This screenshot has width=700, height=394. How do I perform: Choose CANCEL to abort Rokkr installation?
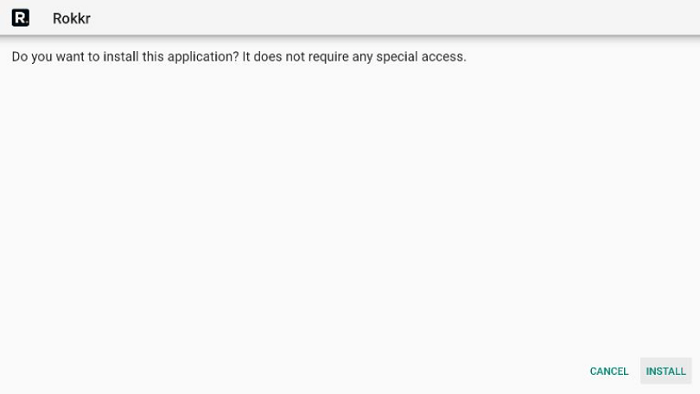coord(609,371)
